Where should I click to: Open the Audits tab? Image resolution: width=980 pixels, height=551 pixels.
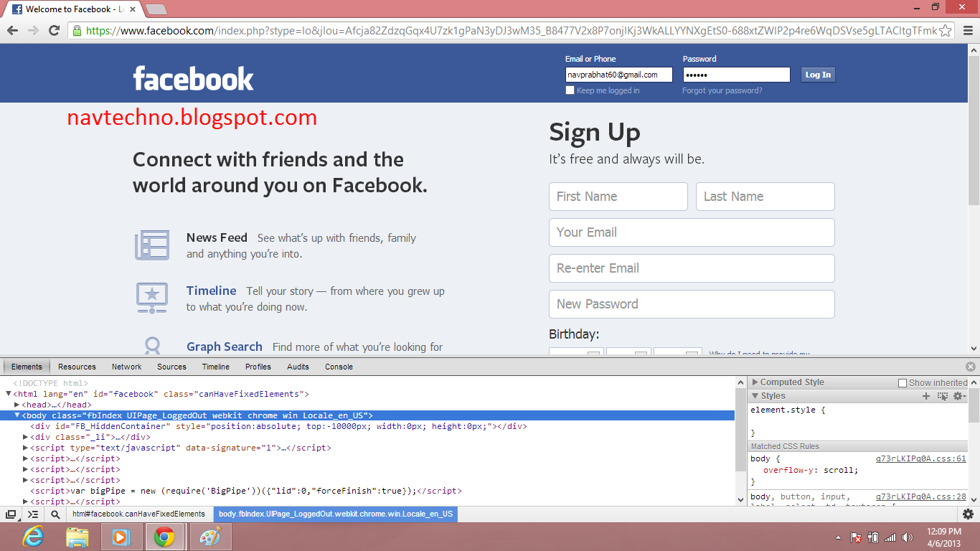298,367
